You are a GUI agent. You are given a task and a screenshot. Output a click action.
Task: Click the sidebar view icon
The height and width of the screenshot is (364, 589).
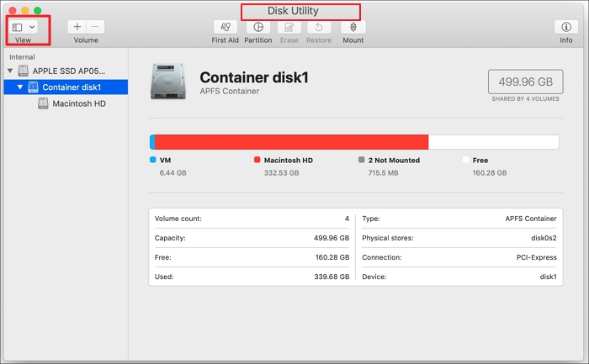(18, 27)
